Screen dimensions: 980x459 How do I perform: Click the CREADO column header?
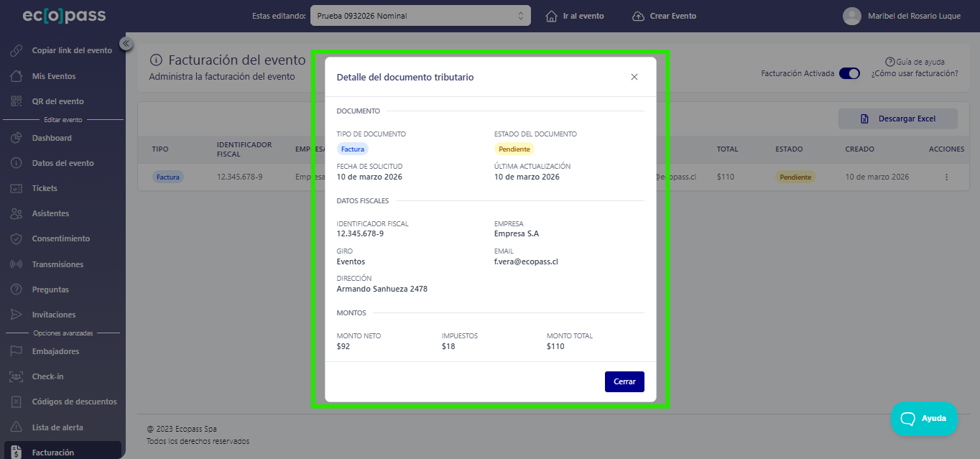[859, 149]
